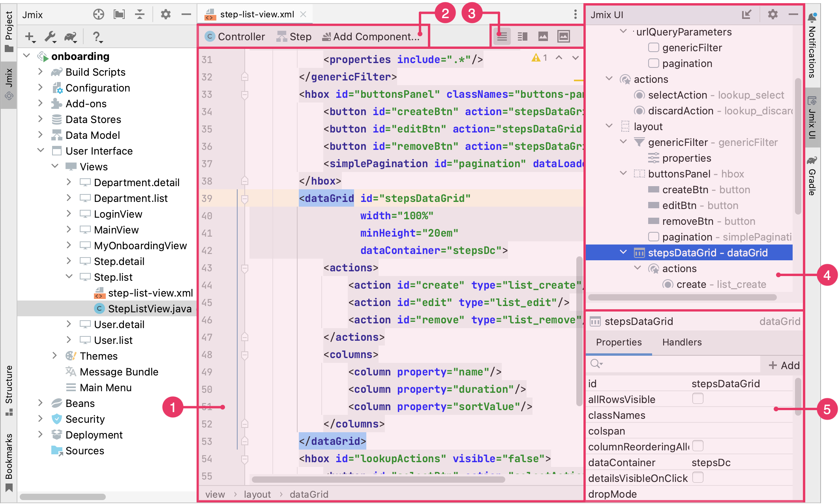Expand the Data Model node
Viewport: 840px width, 504px height.
click(x=40, y=134)
